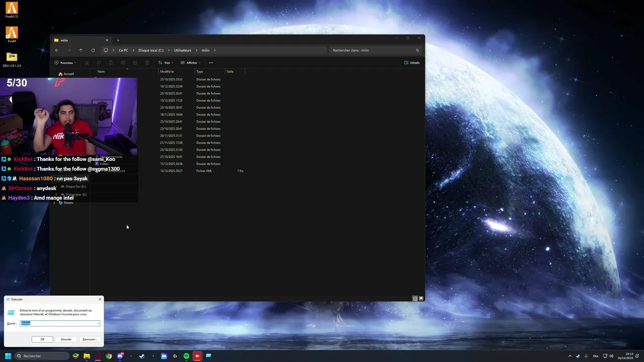This screenshot has height=362, width=644.
Task: Click the microphone tray icon
Action: tap(586, 356)
